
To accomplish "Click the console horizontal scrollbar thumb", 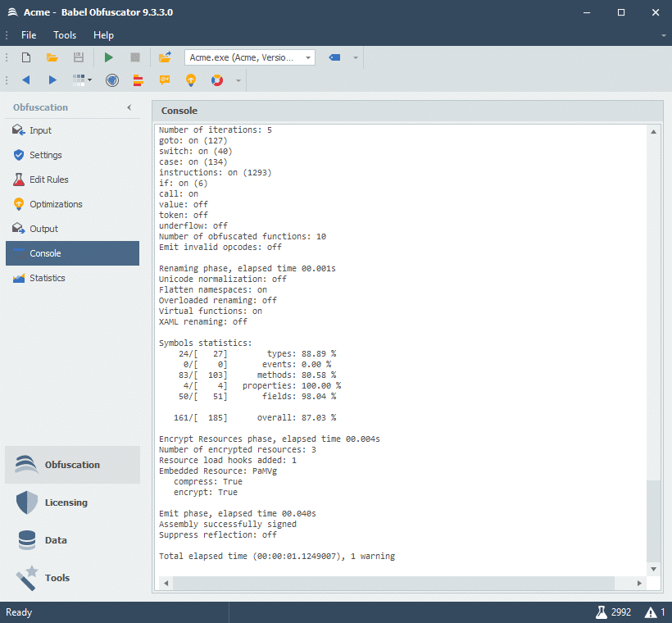I will (x=393, y=583).
